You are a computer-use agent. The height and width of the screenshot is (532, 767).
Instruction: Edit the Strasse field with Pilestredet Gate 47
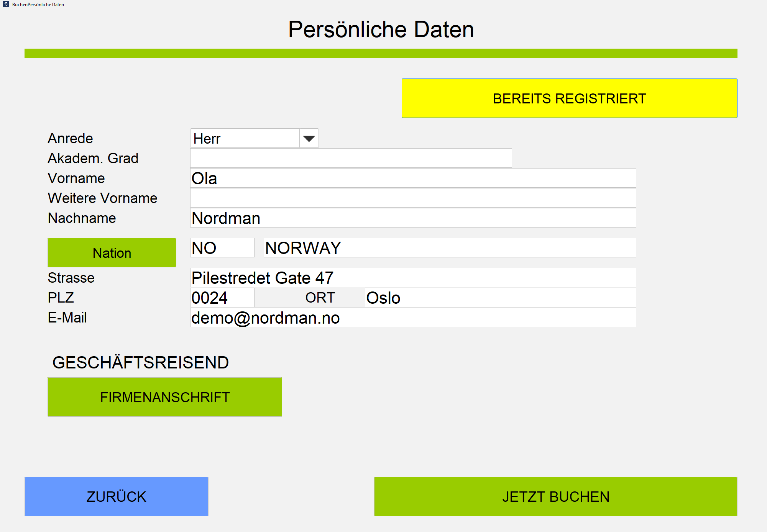coord(413,278)
